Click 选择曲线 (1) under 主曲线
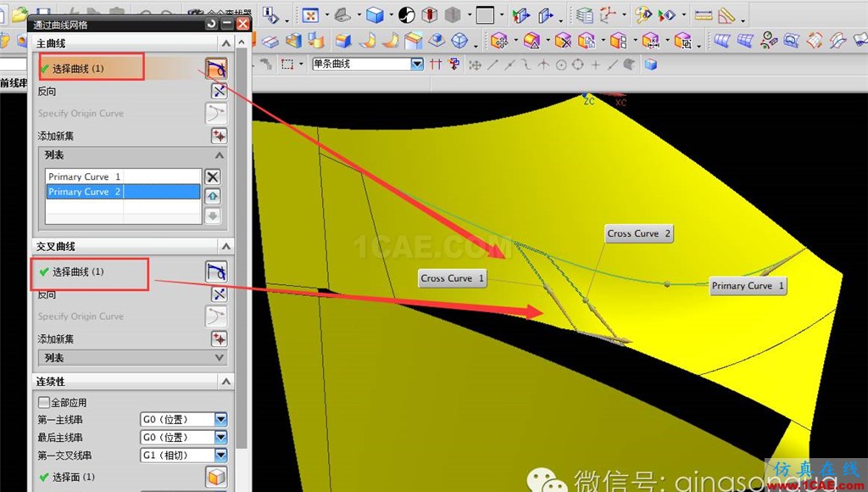 [x=78, y=69]
